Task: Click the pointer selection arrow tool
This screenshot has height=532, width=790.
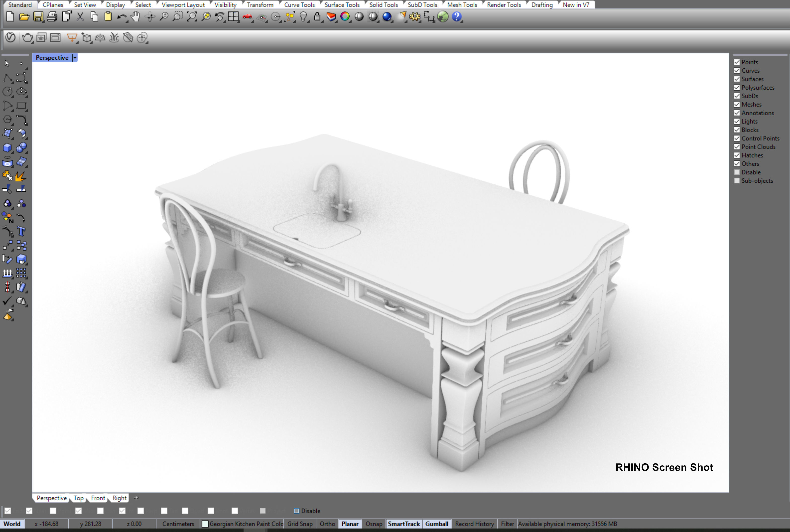Action: click(x=7, y=63)
